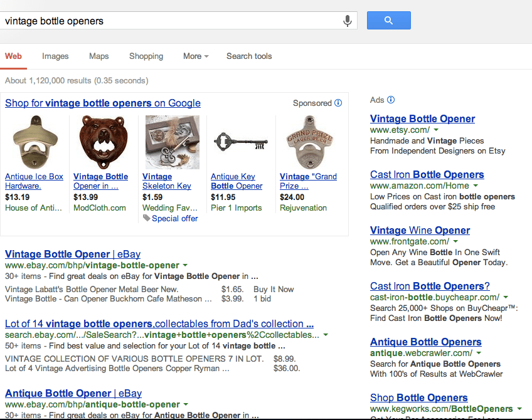Viewport: 532px width, 420px height.
Task: Click the About 1,120,000 results text
Action: [77, 80]
